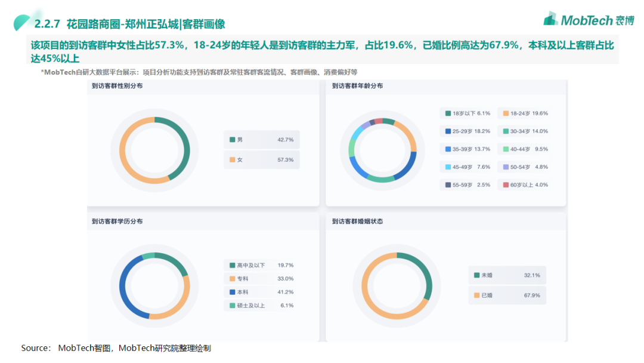Select the 本科 education legend item

(261, 292)
